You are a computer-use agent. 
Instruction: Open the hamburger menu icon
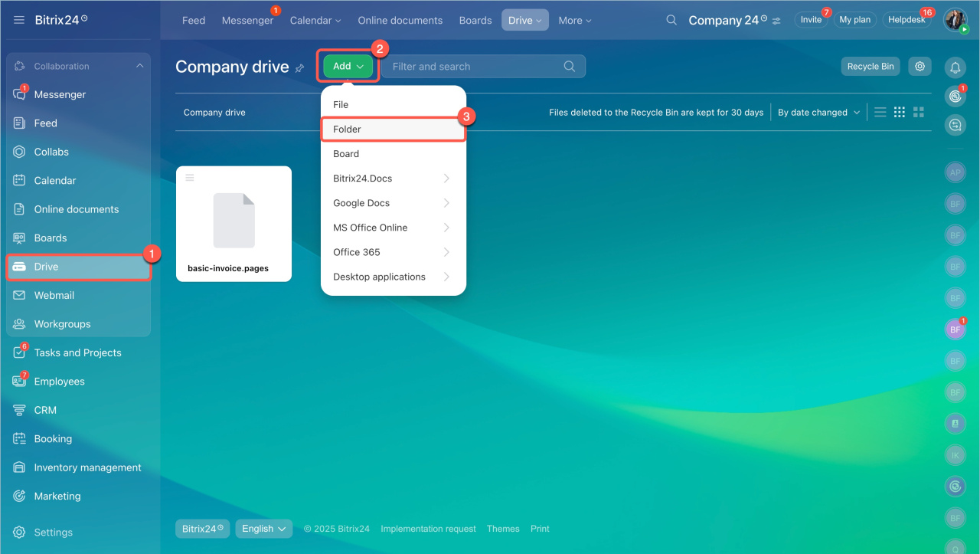click(19, 20)
